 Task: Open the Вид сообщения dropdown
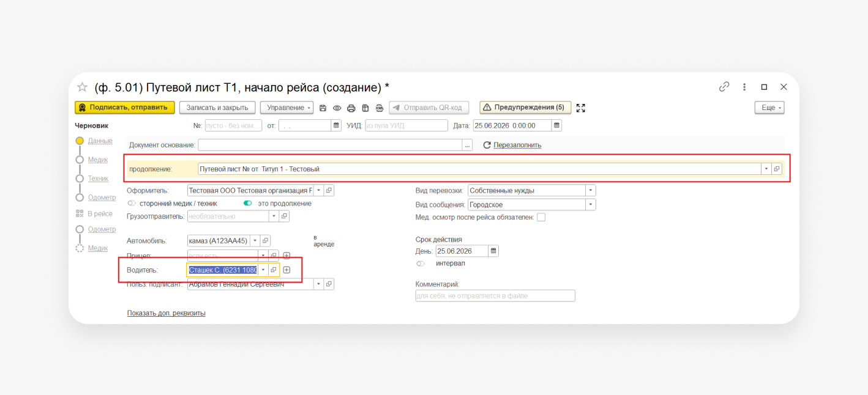591,204
